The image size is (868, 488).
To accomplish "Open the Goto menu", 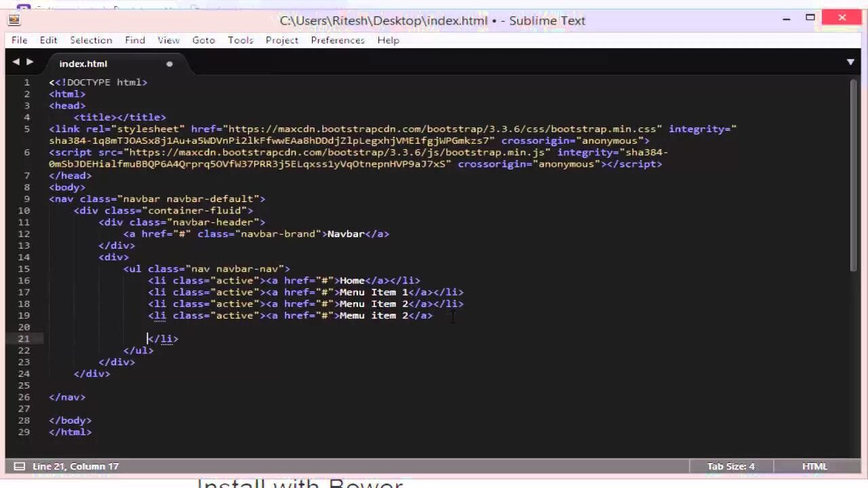I will pyautogui.click(x=203, y=40).
